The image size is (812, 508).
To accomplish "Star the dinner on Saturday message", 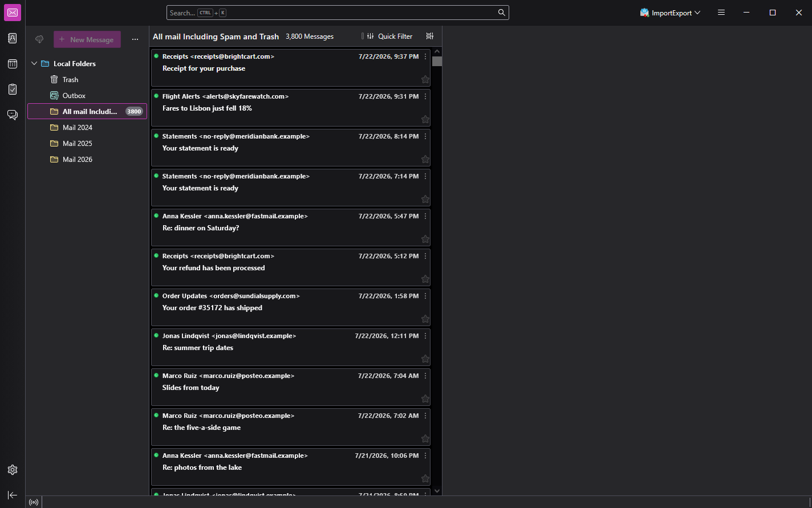I will tap(425, 239).
